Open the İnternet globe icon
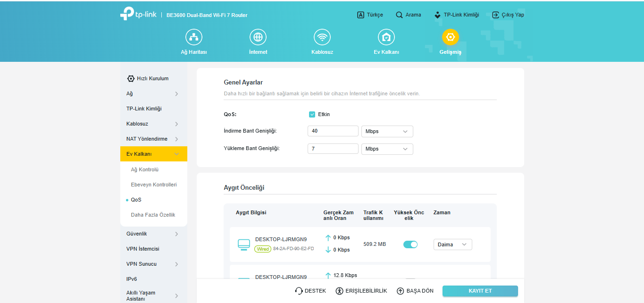 click(x=258, y=37)
